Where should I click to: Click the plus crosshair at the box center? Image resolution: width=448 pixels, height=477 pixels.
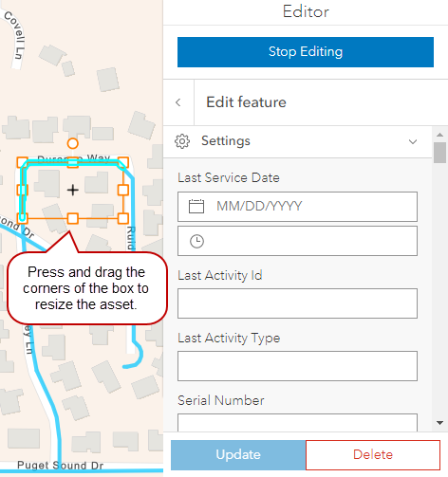coord(73,191)
